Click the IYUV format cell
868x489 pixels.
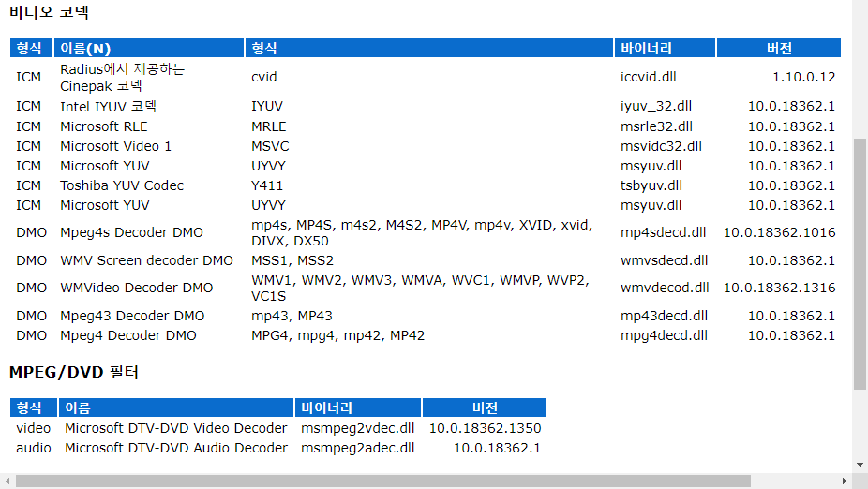tap(267, 106)
